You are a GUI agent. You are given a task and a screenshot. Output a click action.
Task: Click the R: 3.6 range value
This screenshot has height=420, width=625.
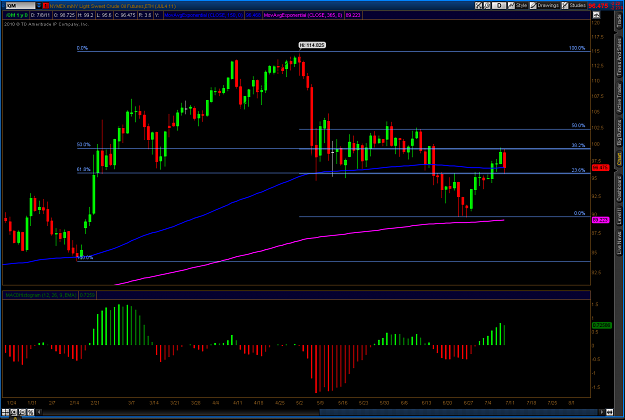point(145,15)
